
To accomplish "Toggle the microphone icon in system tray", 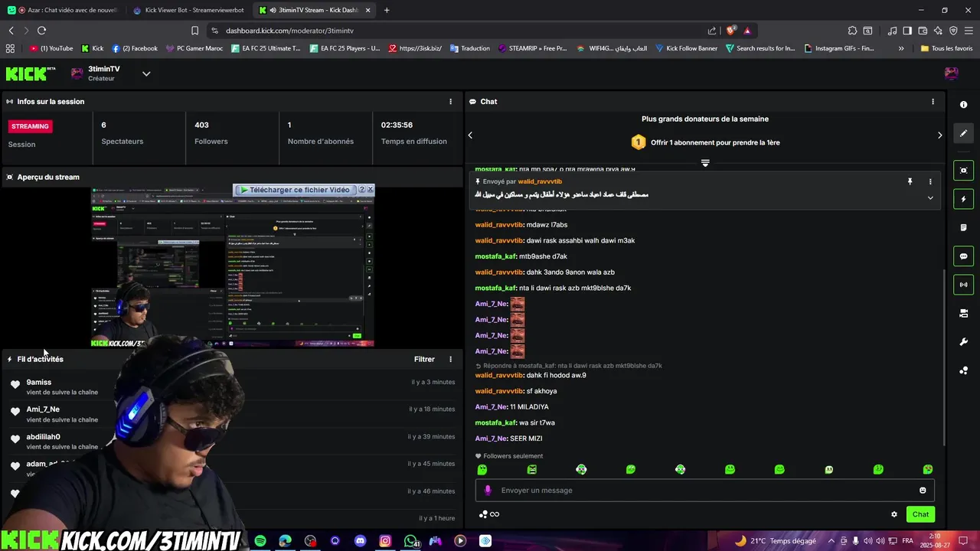I will click(856, 541).
